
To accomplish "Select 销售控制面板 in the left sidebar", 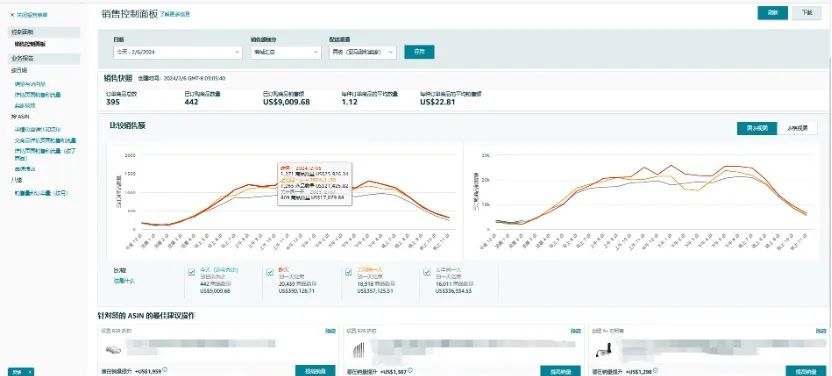I will point(30,44).
